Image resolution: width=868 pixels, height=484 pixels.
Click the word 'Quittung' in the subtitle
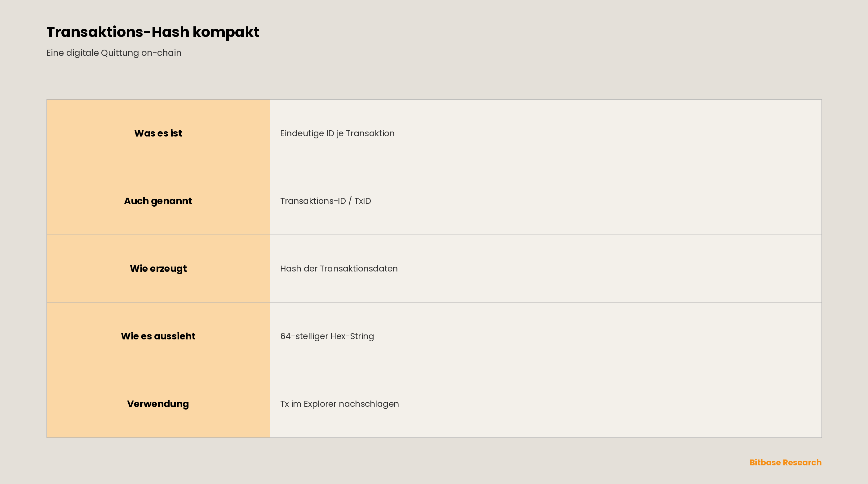120,53
